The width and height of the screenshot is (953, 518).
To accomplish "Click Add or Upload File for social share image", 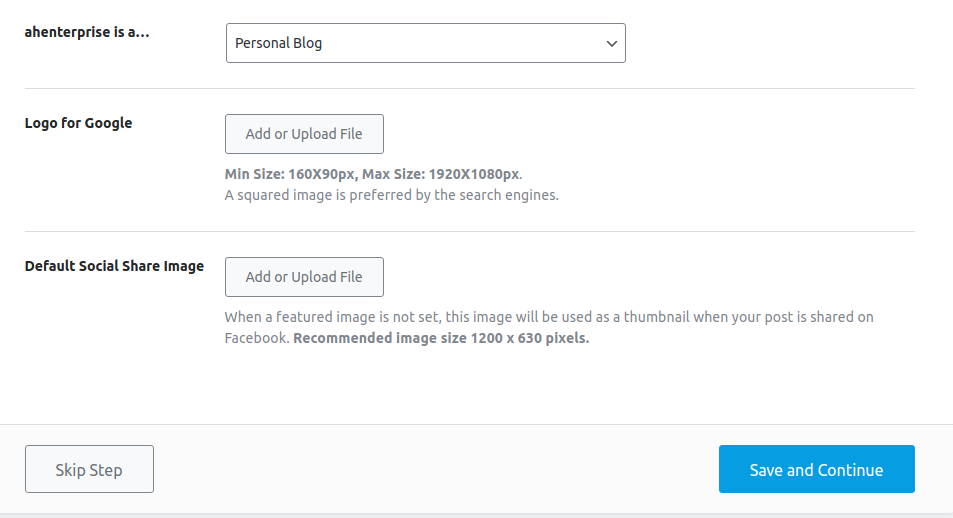I will 304,277.
